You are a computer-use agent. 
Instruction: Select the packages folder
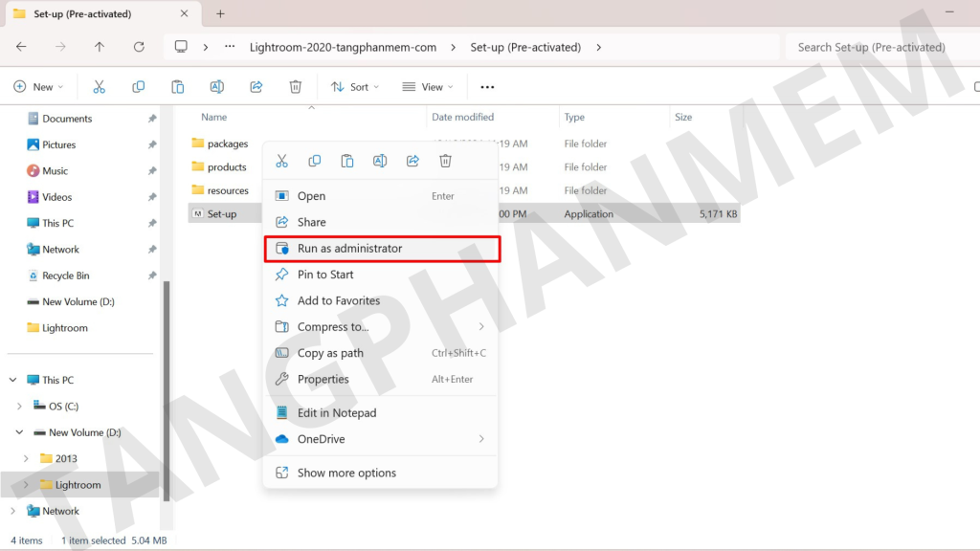coord(220,143)
